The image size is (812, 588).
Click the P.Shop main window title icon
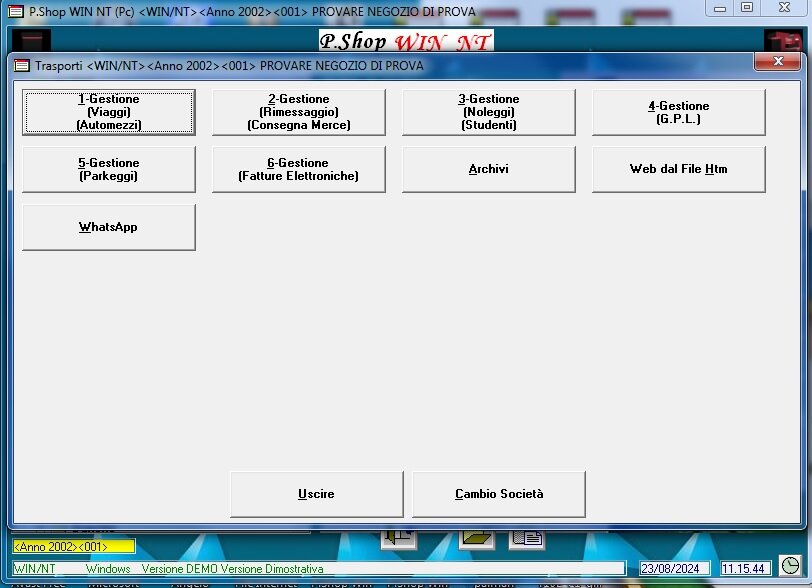(16, 11)
